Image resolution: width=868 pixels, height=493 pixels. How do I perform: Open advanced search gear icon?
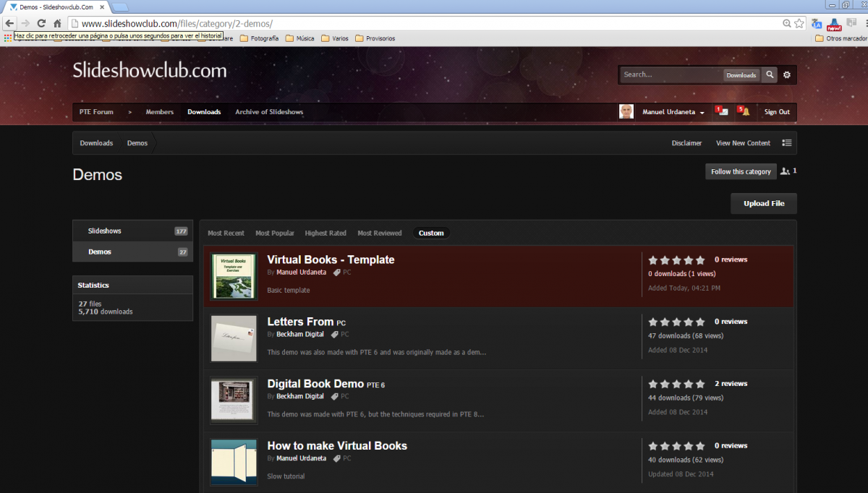point(787,74)
